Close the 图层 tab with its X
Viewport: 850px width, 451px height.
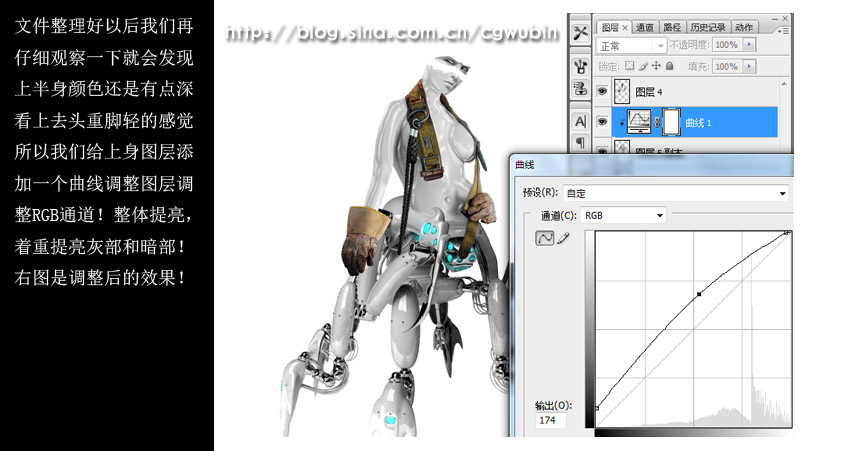624,27
